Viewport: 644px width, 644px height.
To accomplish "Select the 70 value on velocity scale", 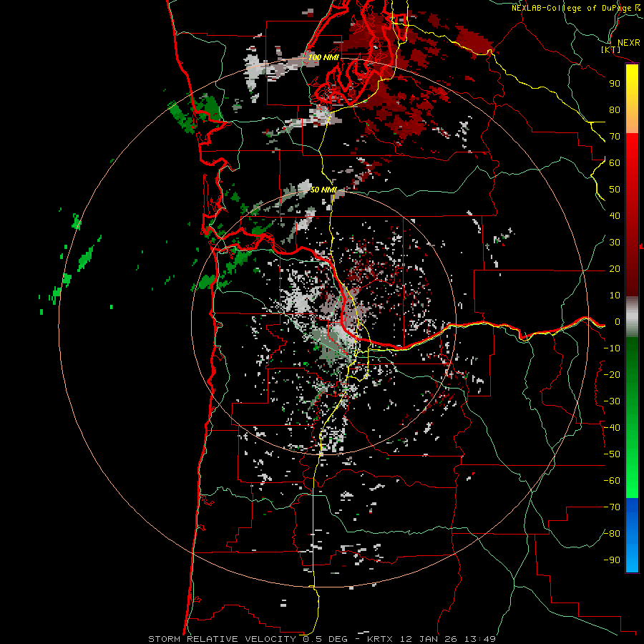I will (615, 137).
